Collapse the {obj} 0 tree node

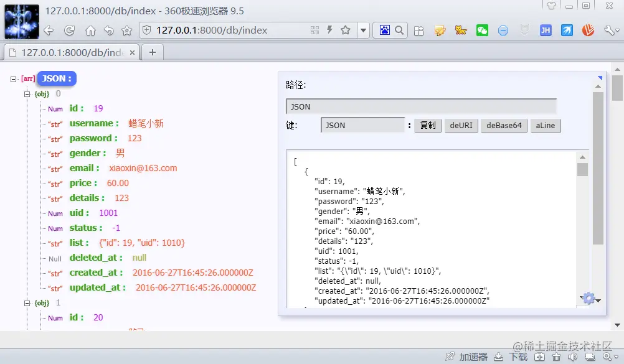[x=27, y=94]
